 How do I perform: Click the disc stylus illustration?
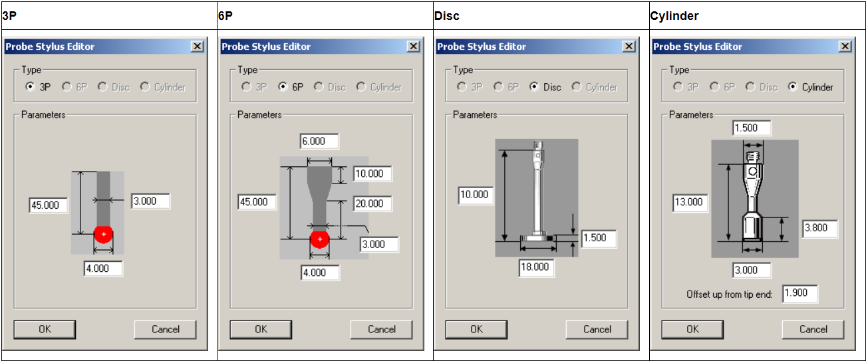[537, 196]
